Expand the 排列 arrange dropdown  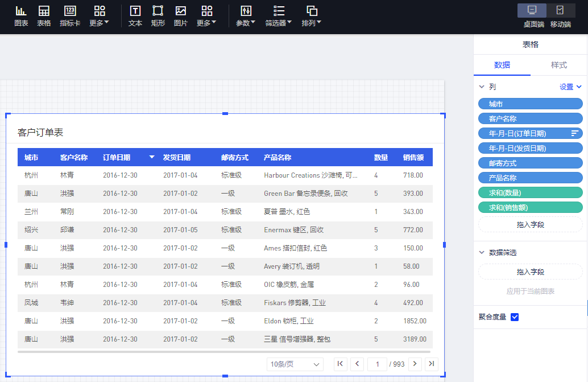(x=312, y=16)
